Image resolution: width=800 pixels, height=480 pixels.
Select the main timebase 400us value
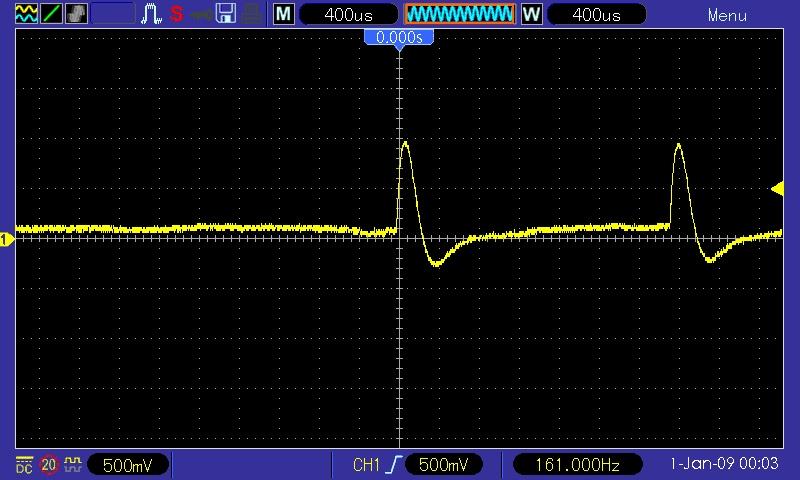point(348,15)
